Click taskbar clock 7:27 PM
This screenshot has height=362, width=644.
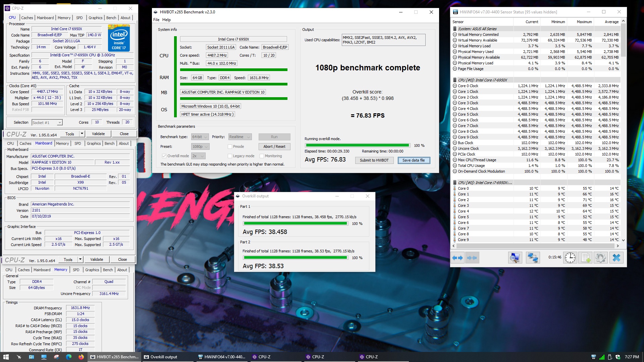[x=632, y=357]
